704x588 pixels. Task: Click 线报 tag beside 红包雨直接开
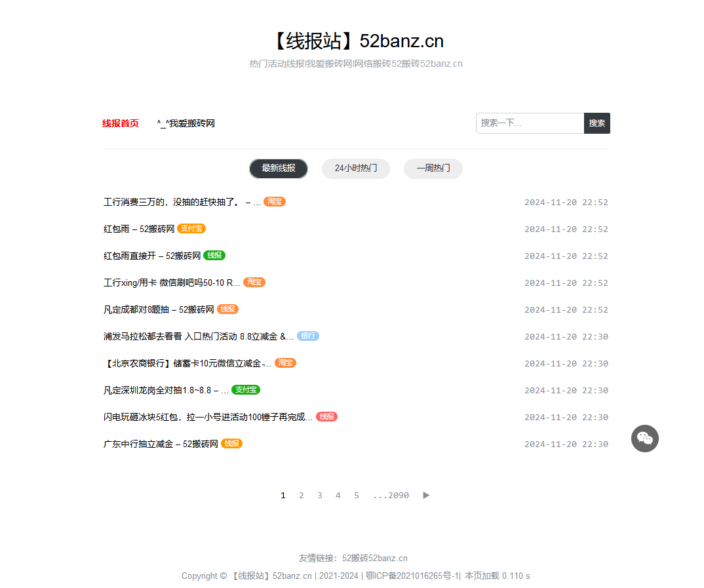(x=214, y=256)
